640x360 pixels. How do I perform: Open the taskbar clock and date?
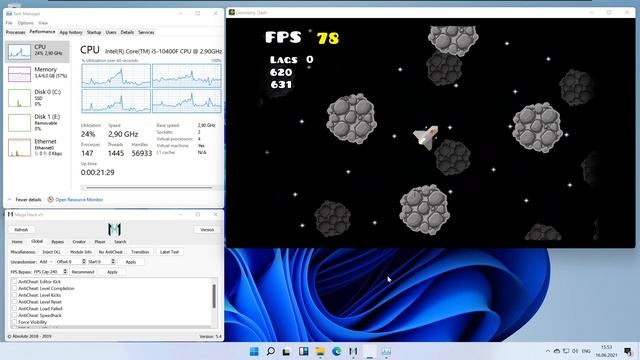pos(606,351)
